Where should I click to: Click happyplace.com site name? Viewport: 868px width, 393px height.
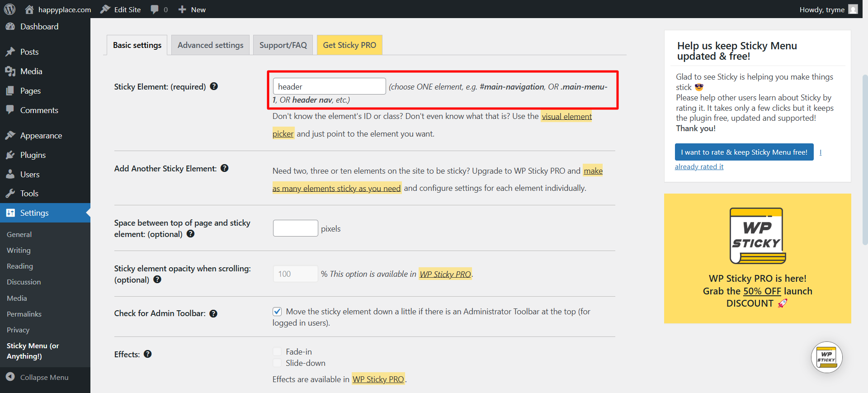click(x=65, y=9)
